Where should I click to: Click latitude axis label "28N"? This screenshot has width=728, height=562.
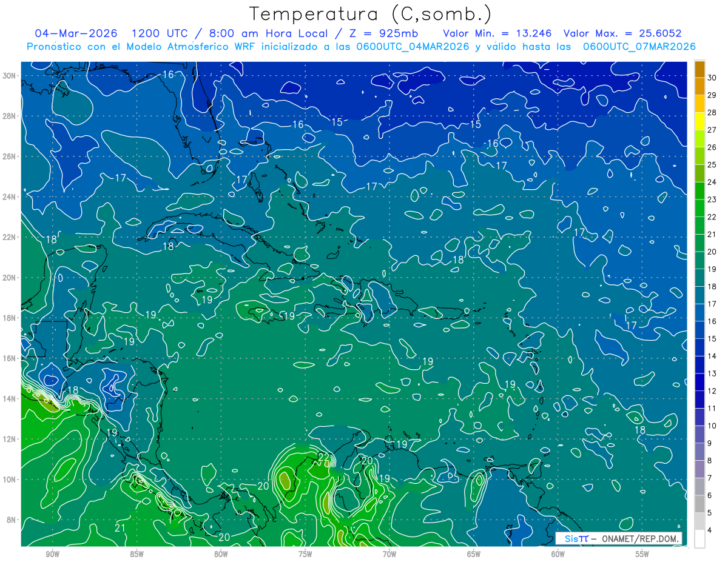click(x=10, y=116)
